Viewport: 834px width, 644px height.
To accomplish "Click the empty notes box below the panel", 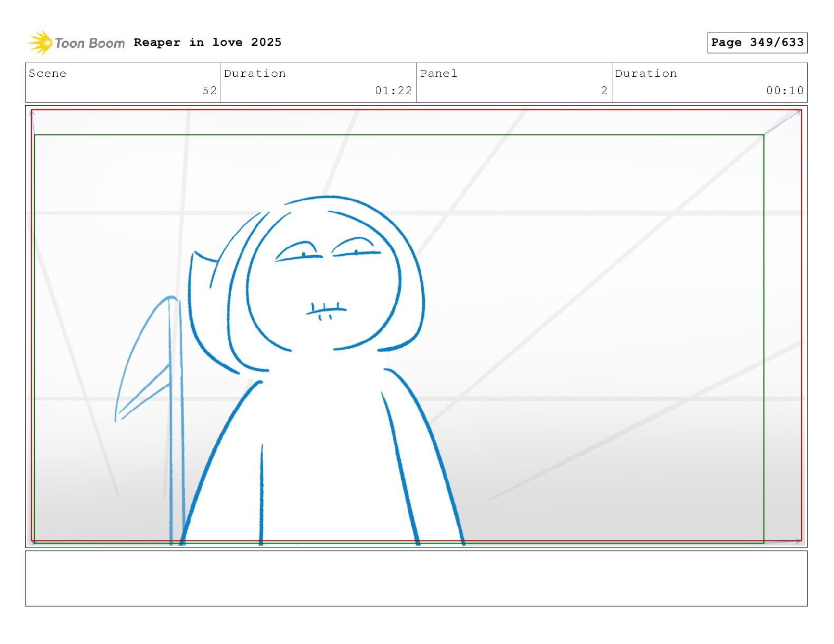I will click(416, 578).
